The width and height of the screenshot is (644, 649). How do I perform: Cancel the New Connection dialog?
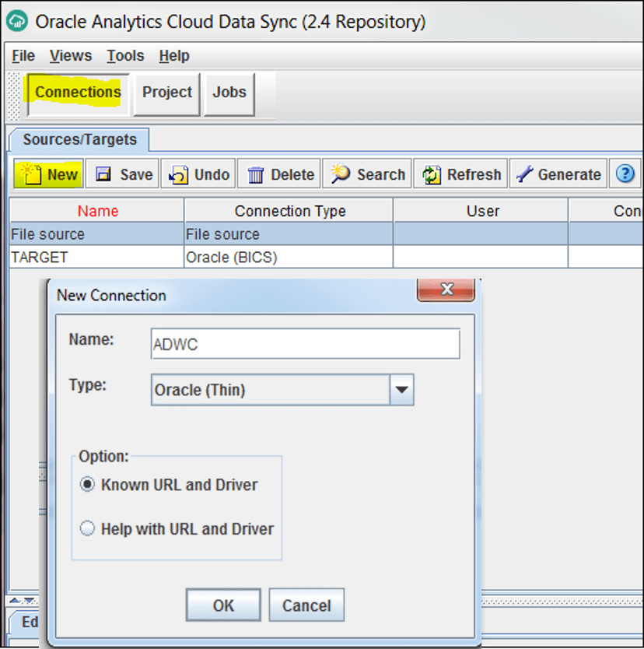click(306, 605)
